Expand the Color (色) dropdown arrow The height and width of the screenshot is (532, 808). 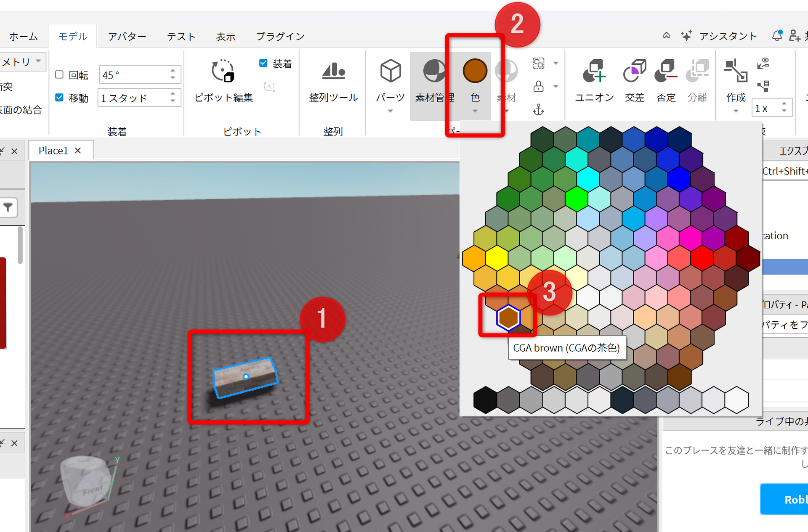[475, 111]
